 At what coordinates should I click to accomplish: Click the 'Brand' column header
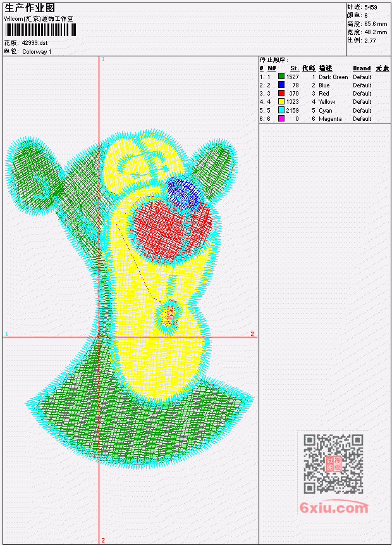click(362, 68)
